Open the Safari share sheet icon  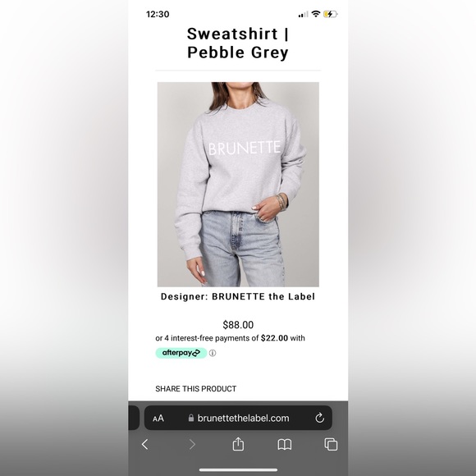point(238,444)
